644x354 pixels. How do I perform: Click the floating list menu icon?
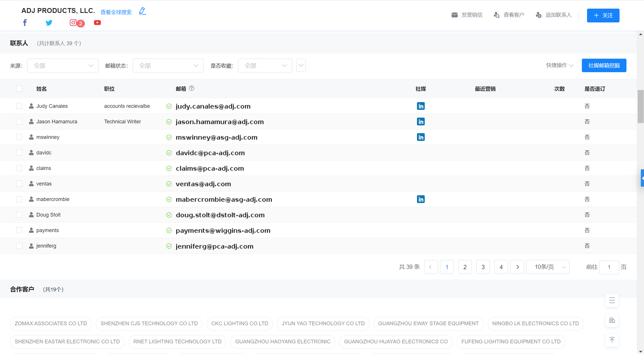(x=612, y=301)
